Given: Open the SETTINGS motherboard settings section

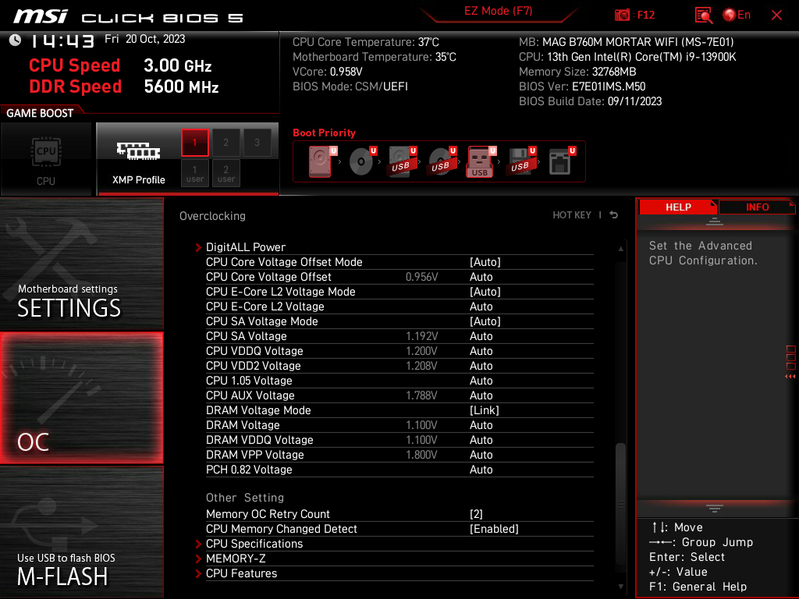Looking at the screenshot, I should coord(82,264).
